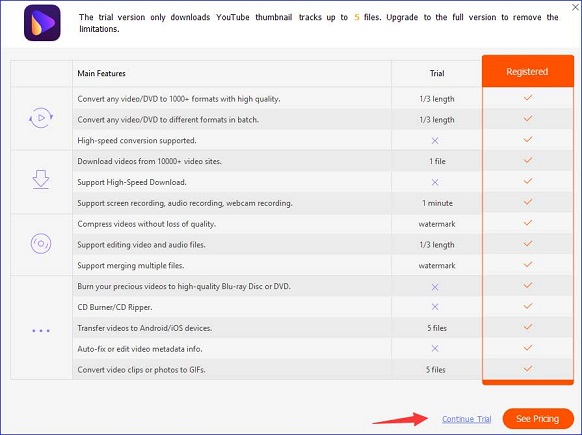
Task: Click the Continue Trial link
Action: coord(467,419)
